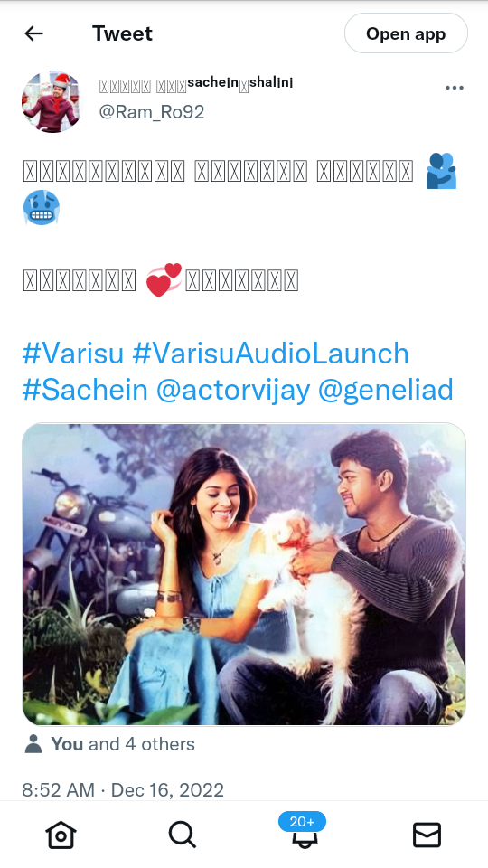Open the three-dot tweet options menu
This screenshot has width=488, height=868.
click(x=455, y=88)
